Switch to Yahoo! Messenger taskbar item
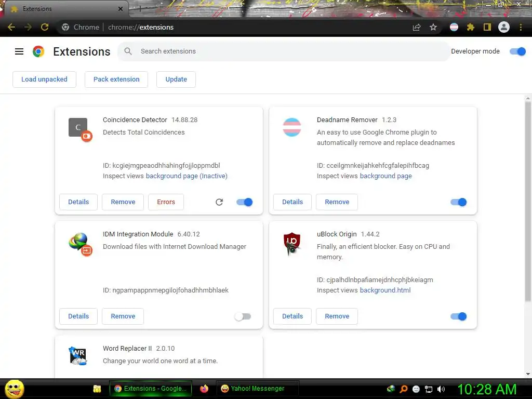 click(x=257, y=389)
